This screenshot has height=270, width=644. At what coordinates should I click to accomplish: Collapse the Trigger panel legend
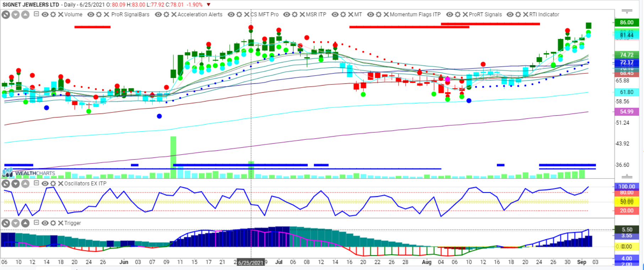[36, 223]
